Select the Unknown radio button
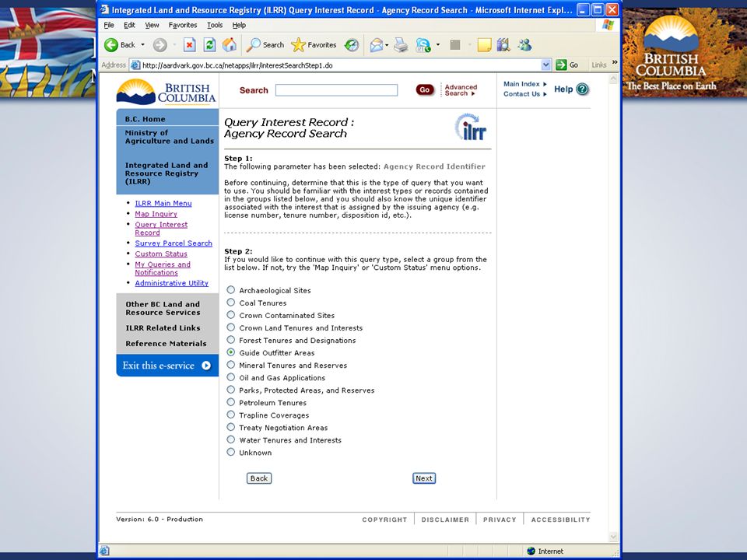The height and width of the screenshot is (560, 747). click(230, 452)
